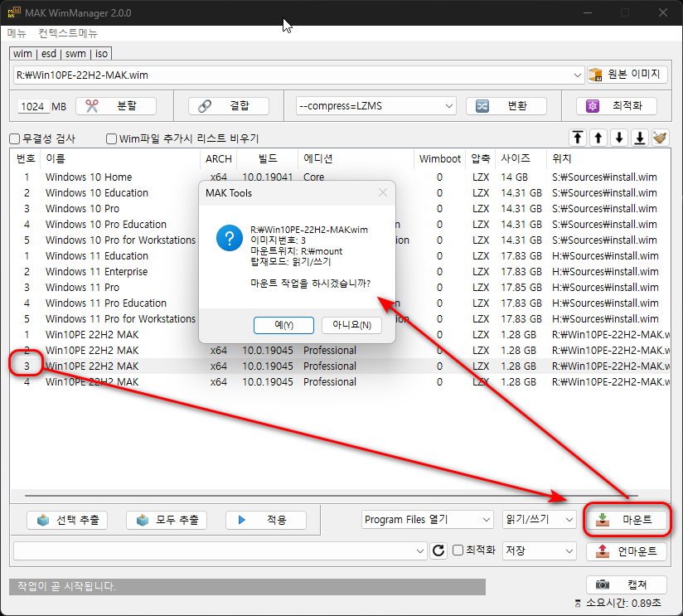Screen dimensions: 683x616
Task: Open the 읽기/쓰기 mode dropdown
Action: (540, 519)
